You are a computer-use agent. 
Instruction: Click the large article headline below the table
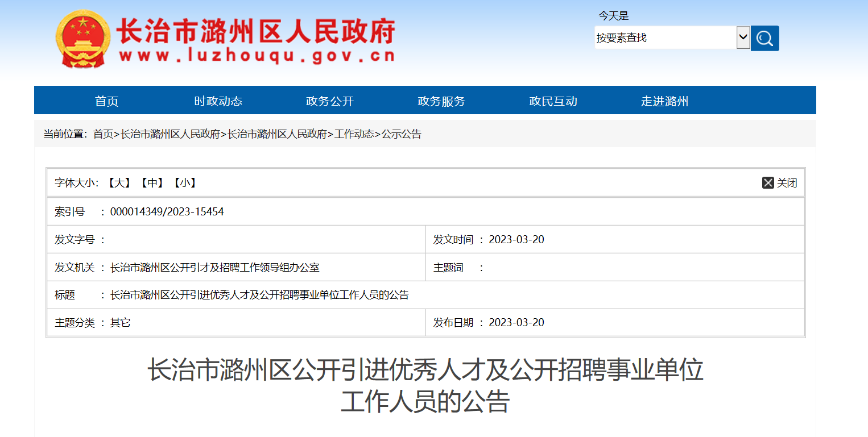(425, 386)
